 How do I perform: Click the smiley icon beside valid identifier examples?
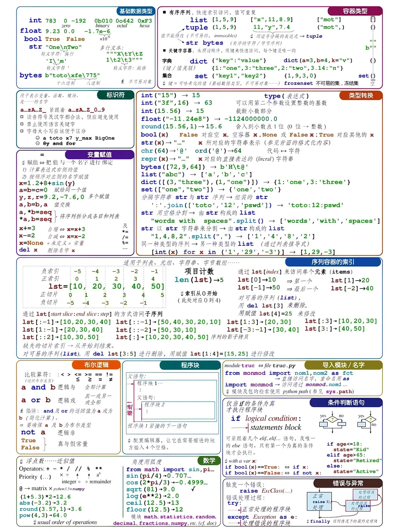(38, 138)
